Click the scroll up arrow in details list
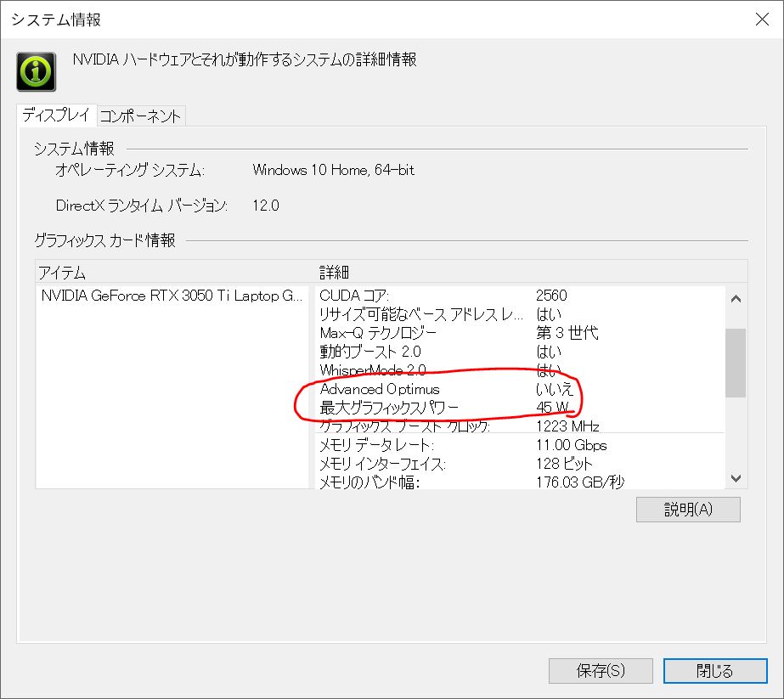The image size is (784, 699). (736, 299)
